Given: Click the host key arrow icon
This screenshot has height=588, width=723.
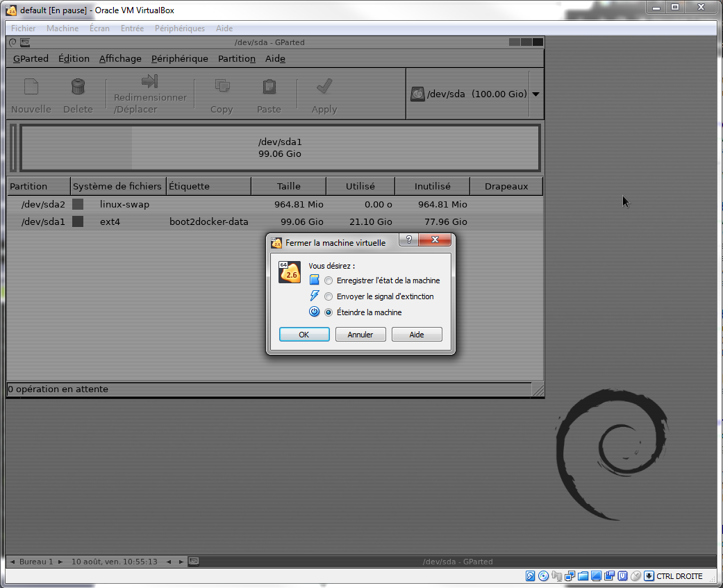Looking at the screenshot, I should (x=649, y=576).
